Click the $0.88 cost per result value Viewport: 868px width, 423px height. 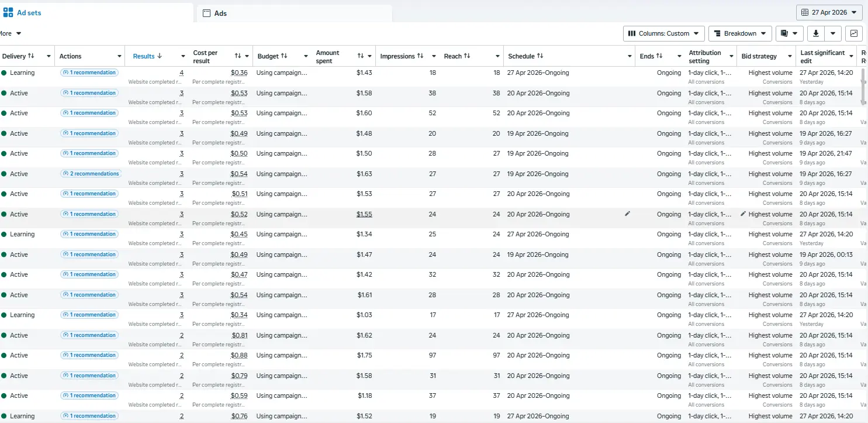(x=239, y=356)
